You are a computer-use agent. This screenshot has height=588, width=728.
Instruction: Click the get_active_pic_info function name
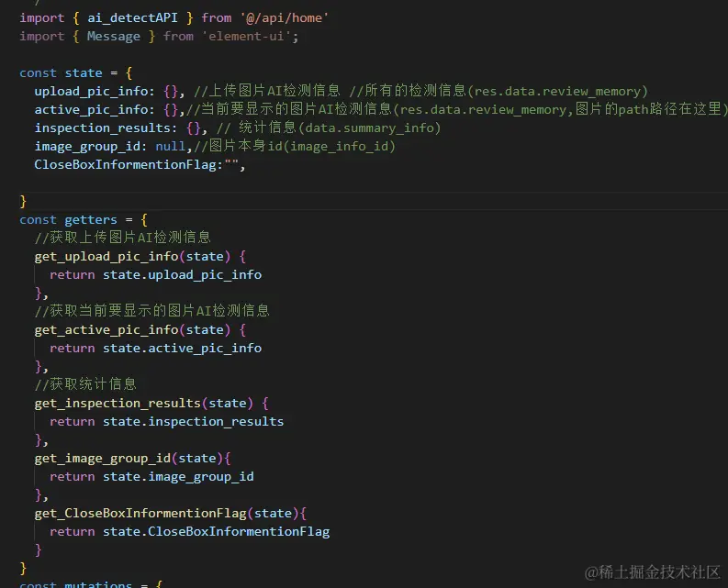point(106,329)
